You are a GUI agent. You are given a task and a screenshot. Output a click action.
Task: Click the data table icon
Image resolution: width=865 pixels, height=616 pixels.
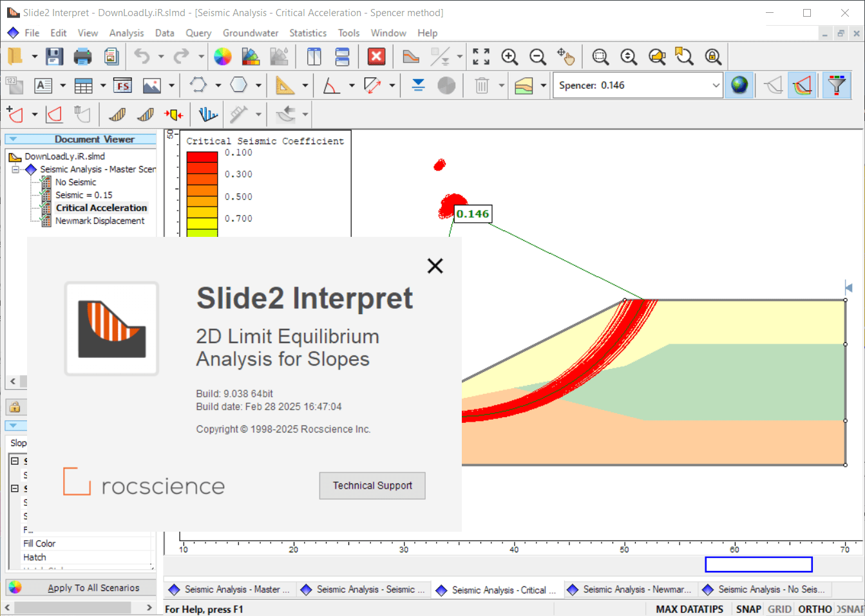(84, 85)
